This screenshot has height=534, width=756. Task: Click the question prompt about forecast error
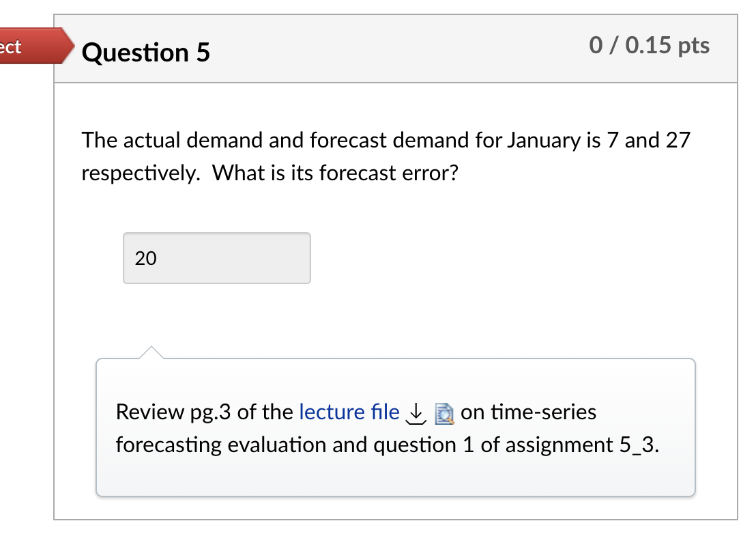tap(386, 156)
